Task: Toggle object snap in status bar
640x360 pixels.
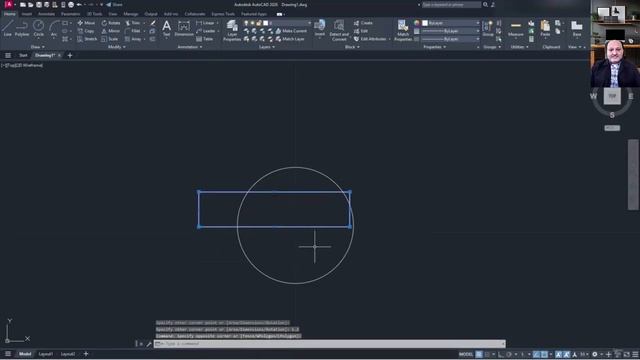Action: [544, 354]
